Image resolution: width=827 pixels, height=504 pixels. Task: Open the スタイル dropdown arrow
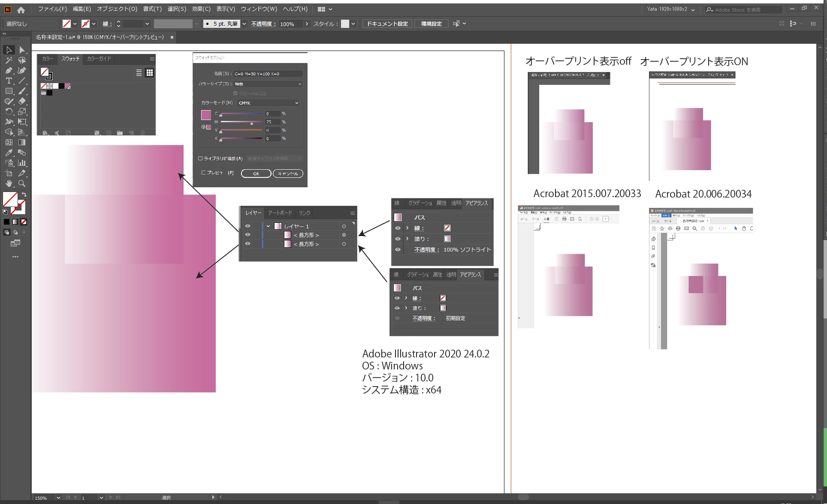tap(353, 24)
